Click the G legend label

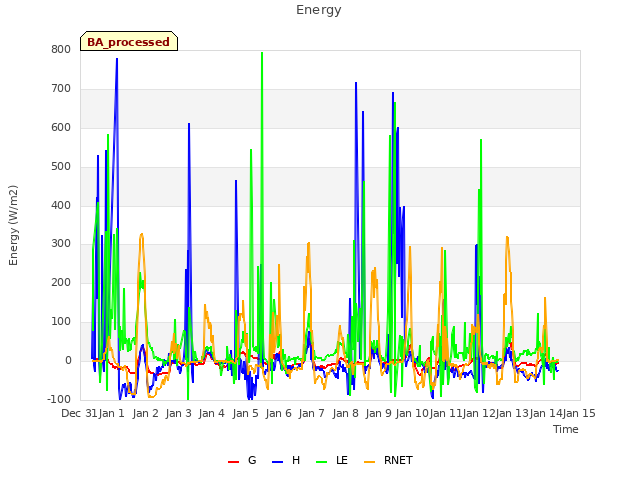[x=252, y=460]
